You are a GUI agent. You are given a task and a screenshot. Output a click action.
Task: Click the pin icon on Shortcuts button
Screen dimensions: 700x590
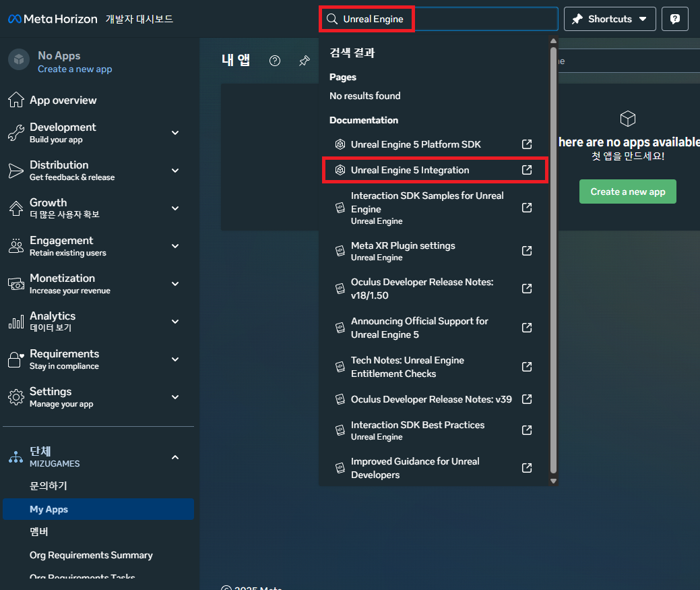click(577, 19)
